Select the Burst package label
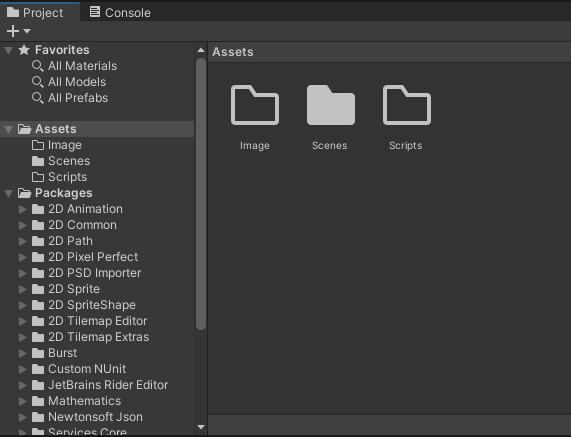This screenshot has height=437, width=571. pyautogui.click(x=63, y=353)
